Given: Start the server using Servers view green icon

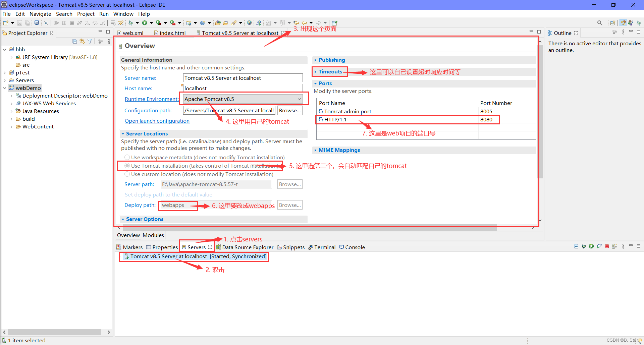Looking at the screenshot, I should coord(591,246).
